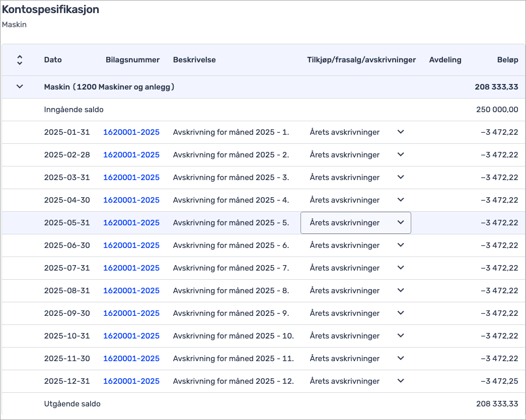This screenshot has height=420, width=526.
Task: Open Årets avskrivninger dropdown for 2025-05-31 row
Action: [x=355, y=223]
